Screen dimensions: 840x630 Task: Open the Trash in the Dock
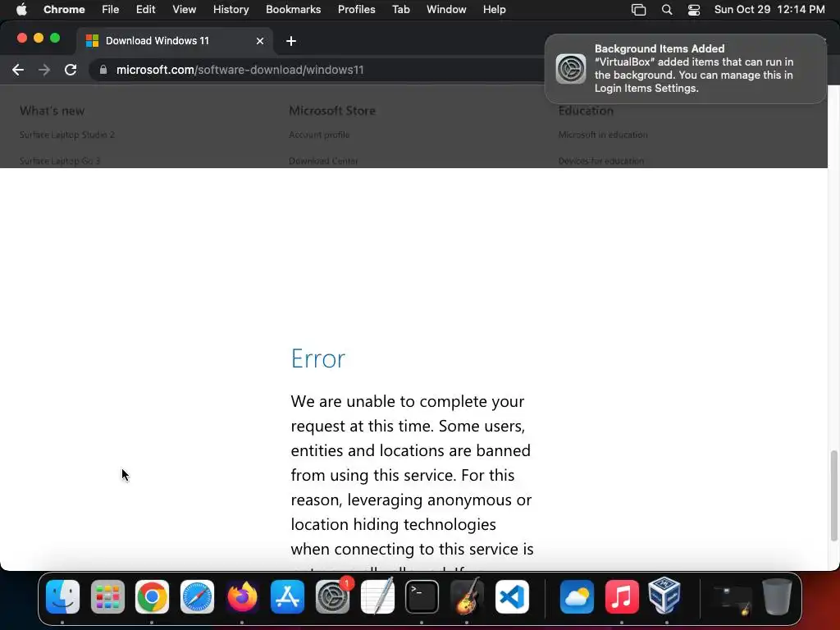pos(778,596)
